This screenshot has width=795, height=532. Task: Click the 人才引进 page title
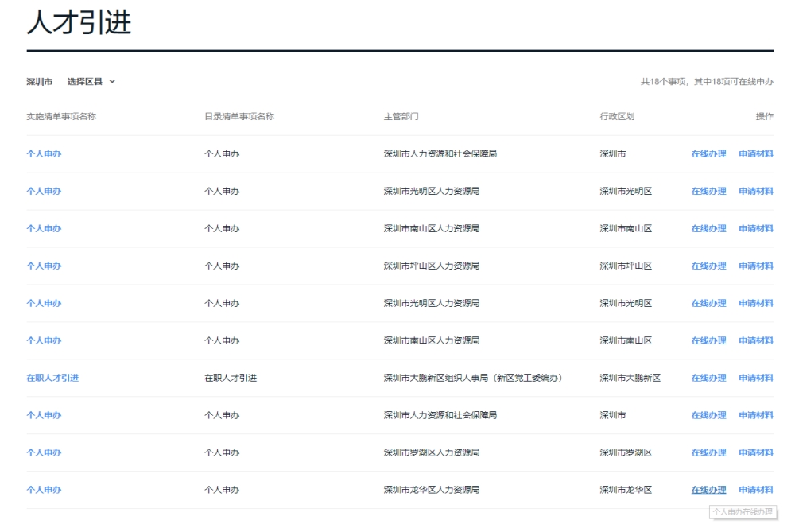click(x=79, y=23)
